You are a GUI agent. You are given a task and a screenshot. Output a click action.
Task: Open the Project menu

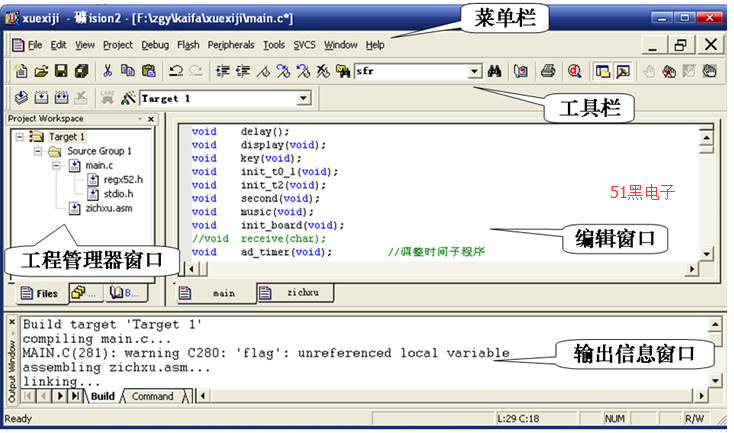(117, 45)
